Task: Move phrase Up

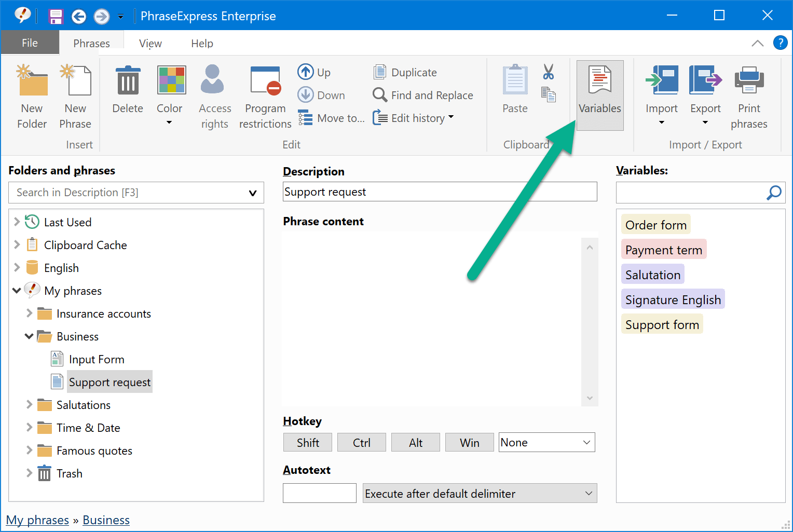Action: [315, 72]
